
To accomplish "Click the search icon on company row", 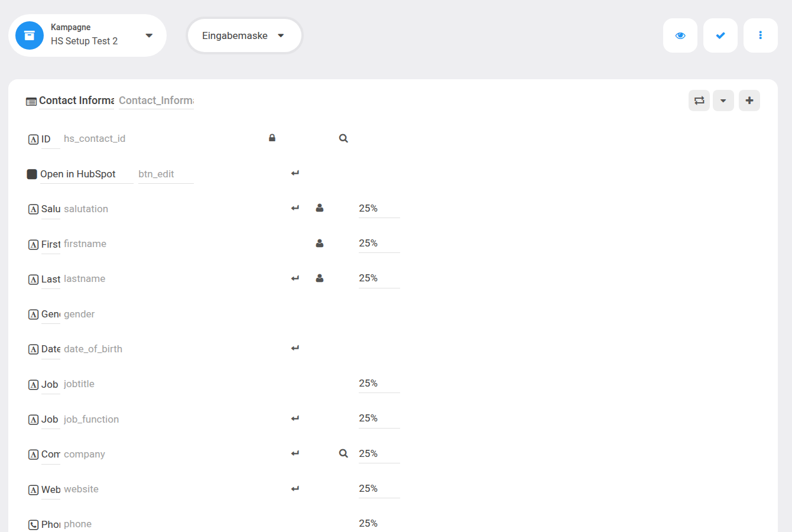I will tap(343, 453).
